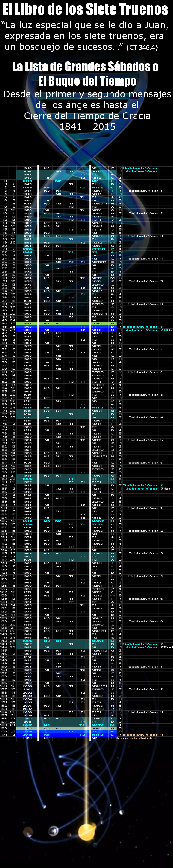Select the date range "1841 - 2015"
The image size is (173, 868).
87,127
